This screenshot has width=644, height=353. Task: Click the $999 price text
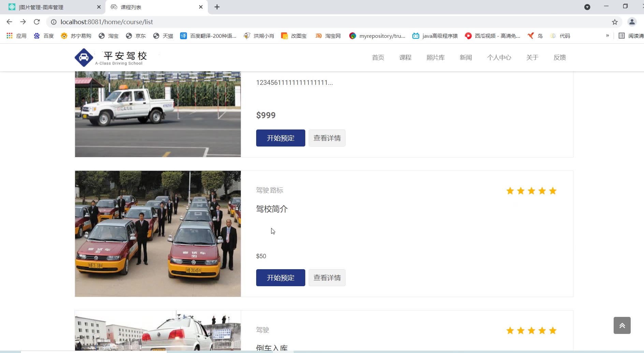266,115
